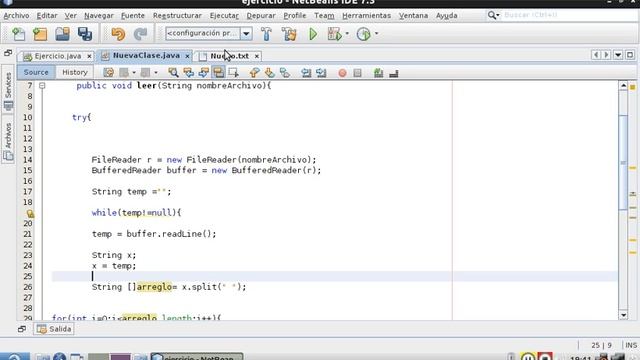The image size is (640, 360).
Task: Open the Ejecutar menu
Action: click(224, 16)
